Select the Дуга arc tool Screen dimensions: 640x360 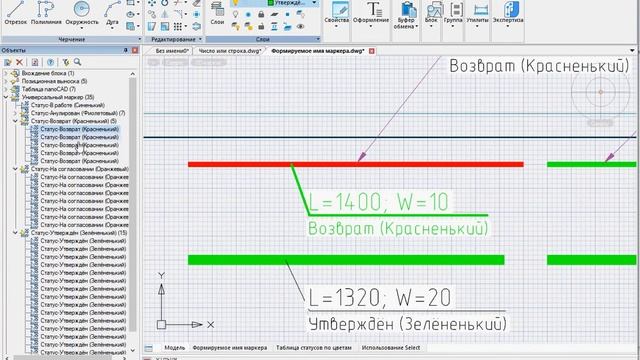(112, 14)
